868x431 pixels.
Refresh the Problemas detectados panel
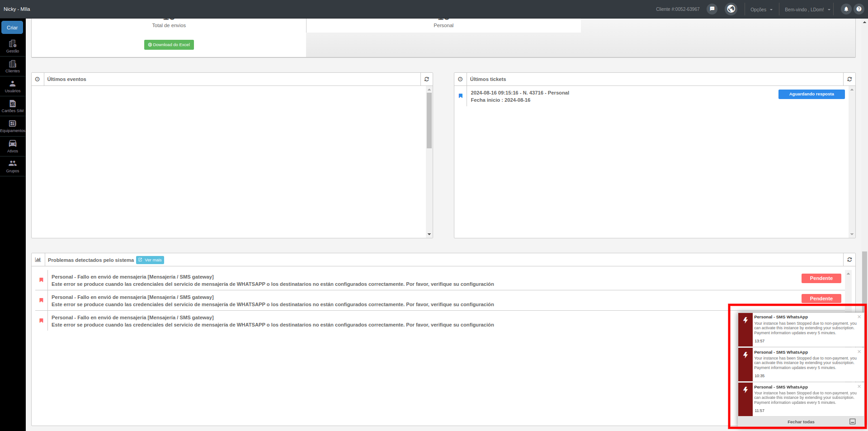pos(849,260)
